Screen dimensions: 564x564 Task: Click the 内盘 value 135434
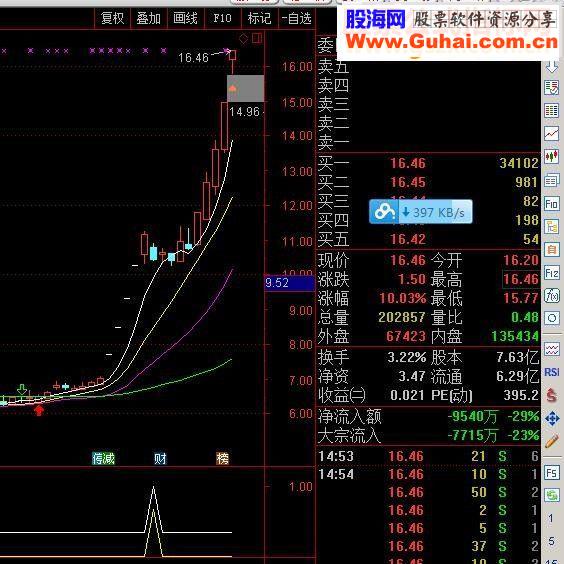pos(515,336)
